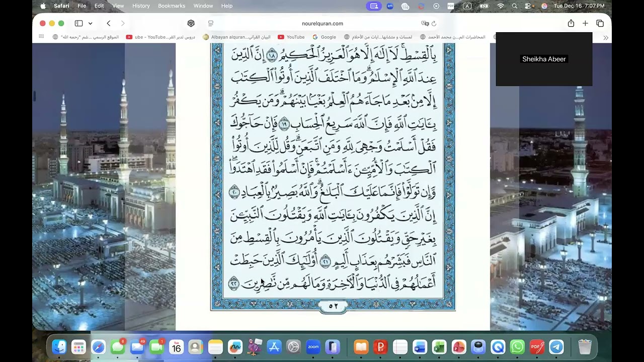The width and height of the screenshot is (644, 362).
Task: Go forward to the next page
Action: coord(123,23)
